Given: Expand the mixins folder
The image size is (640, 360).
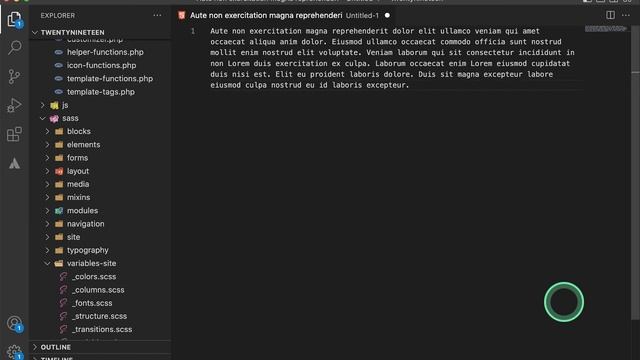Looking at the screenshot, I should 48,197.
